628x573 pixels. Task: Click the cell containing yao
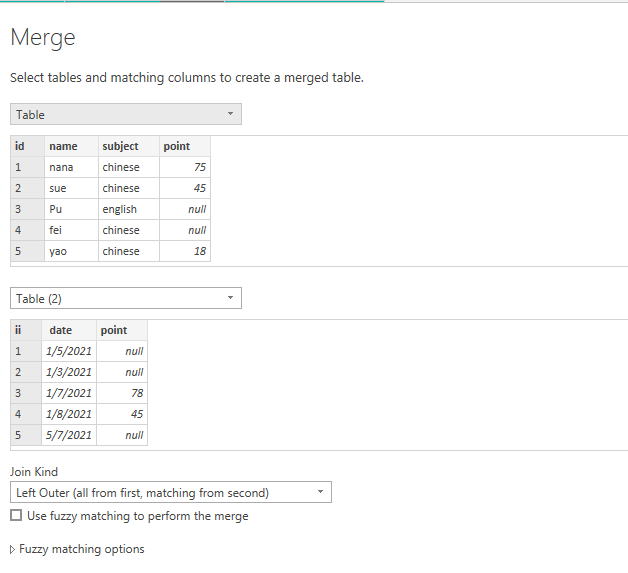(x=71, y=251)
